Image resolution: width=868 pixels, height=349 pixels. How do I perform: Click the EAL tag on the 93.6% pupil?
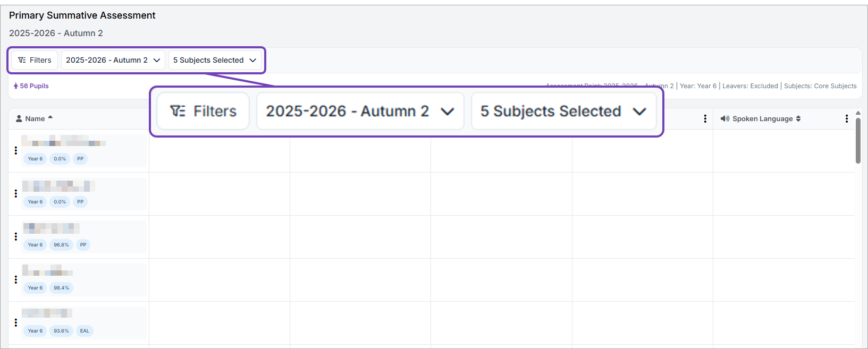pos(85,331)
